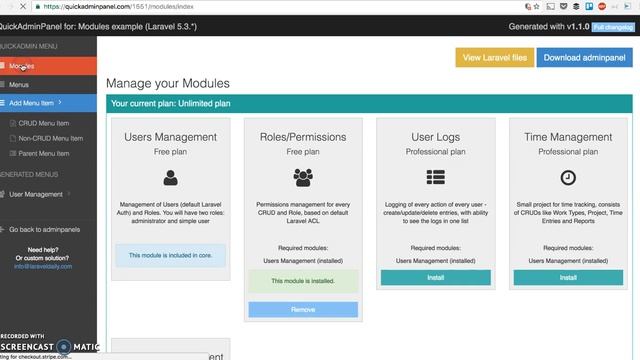Click 'Your current plan: Unlimited plan' banner
The height and width of the screenshot is (360, 640).
pyautogui.click(x=369, y=104)
